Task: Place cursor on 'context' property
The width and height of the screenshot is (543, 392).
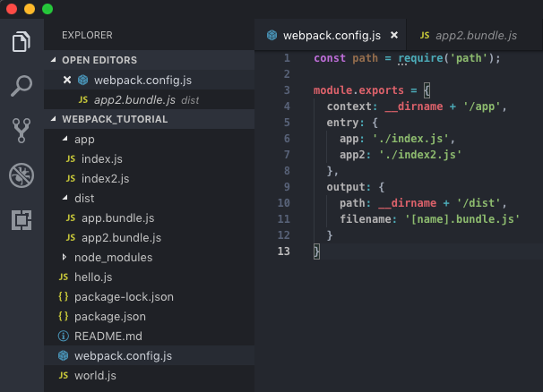Action: coord(349,107)
